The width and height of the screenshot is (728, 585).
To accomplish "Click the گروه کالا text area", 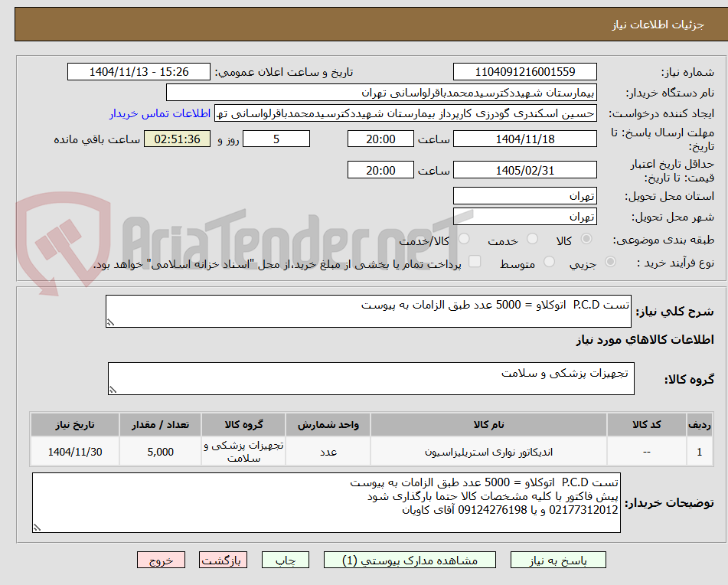I will pos(371,378).
